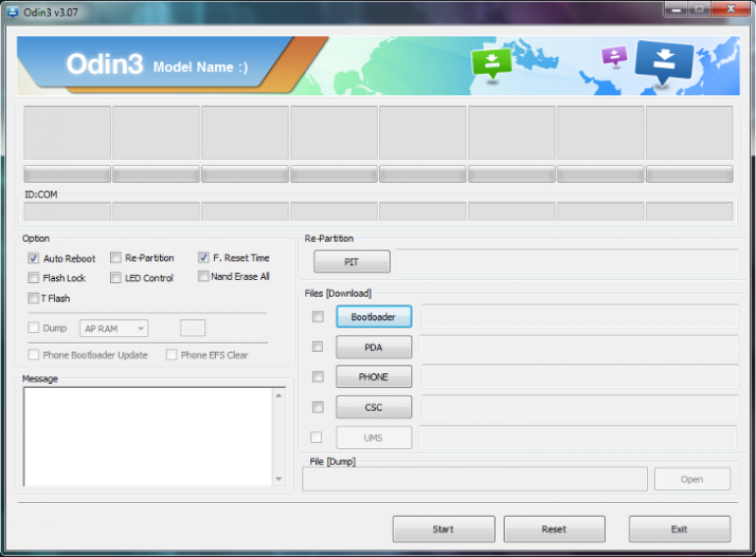Click the Reset button

pyautogui.click(x=554, y=529)
